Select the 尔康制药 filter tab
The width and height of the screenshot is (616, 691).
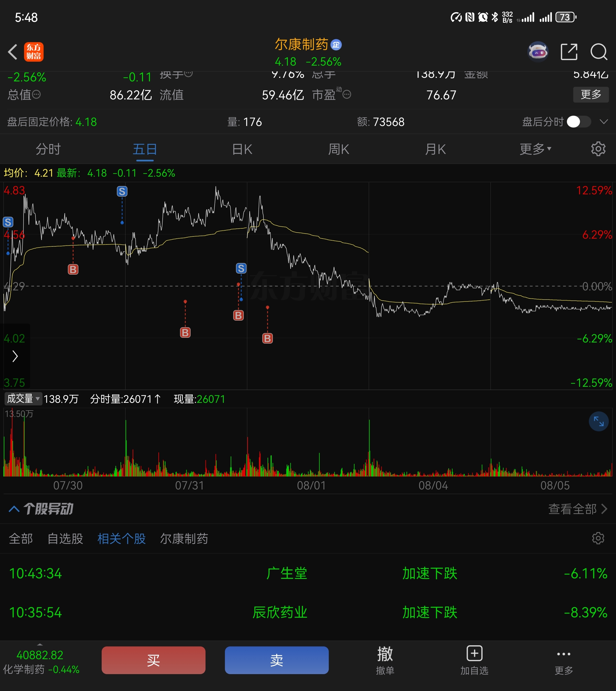click(x=184, y=538)
